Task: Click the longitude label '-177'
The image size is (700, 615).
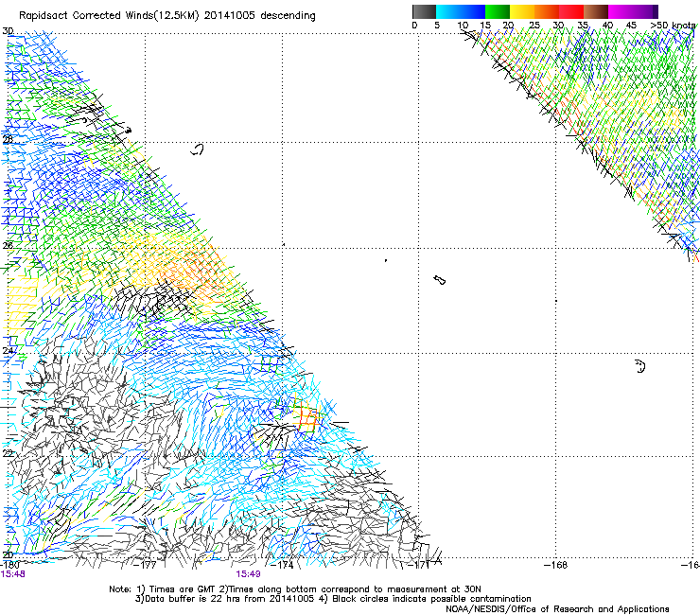Action: [x=146, y=565]
